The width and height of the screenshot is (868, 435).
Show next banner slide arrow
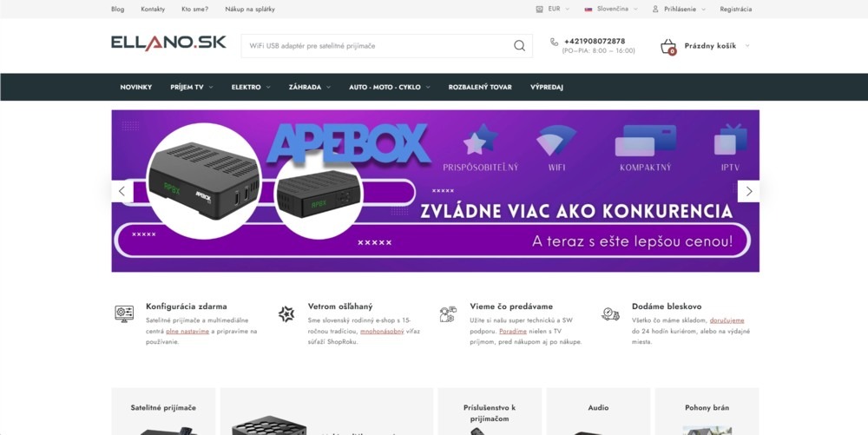[x=748, y=192]
